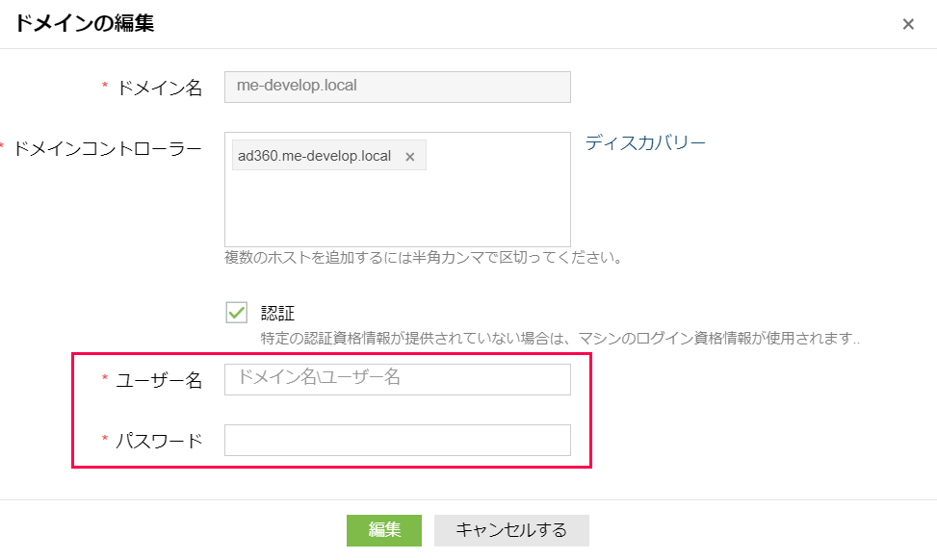Focus the ユーザー名 input field
This screenshot has height=560, width=937.
click(x=397, y=379)
